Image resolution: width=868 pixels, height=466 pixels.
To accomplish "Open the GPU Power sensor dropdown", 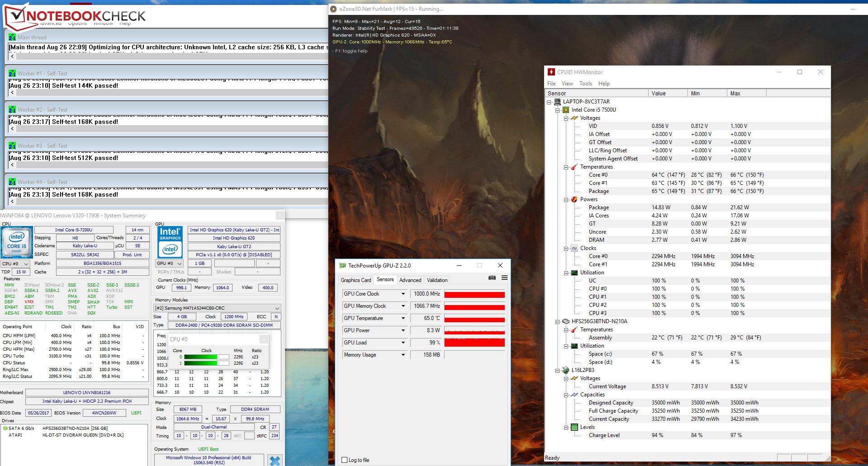I will pos(403,330).
